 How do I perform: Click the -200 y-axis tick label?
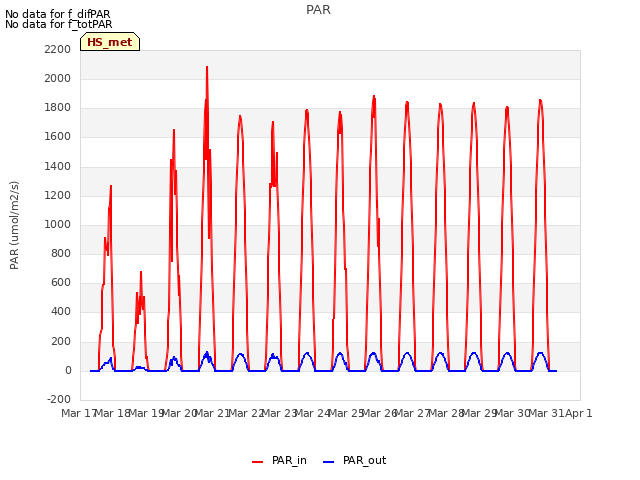click(x=59, y=399)
